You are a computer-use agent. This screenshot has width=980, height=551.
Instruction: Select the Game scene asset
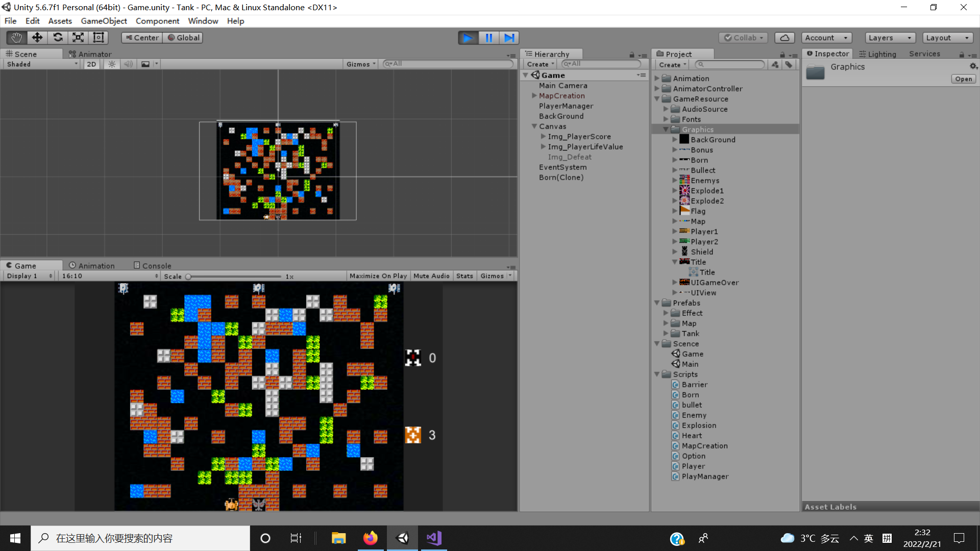click(x=692, y=354)
